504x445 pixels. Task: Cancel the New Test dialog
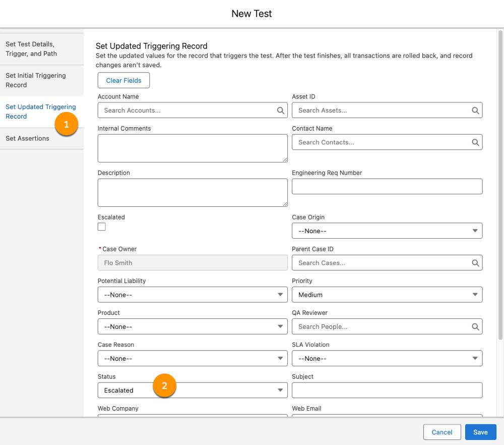click(442, 432)
